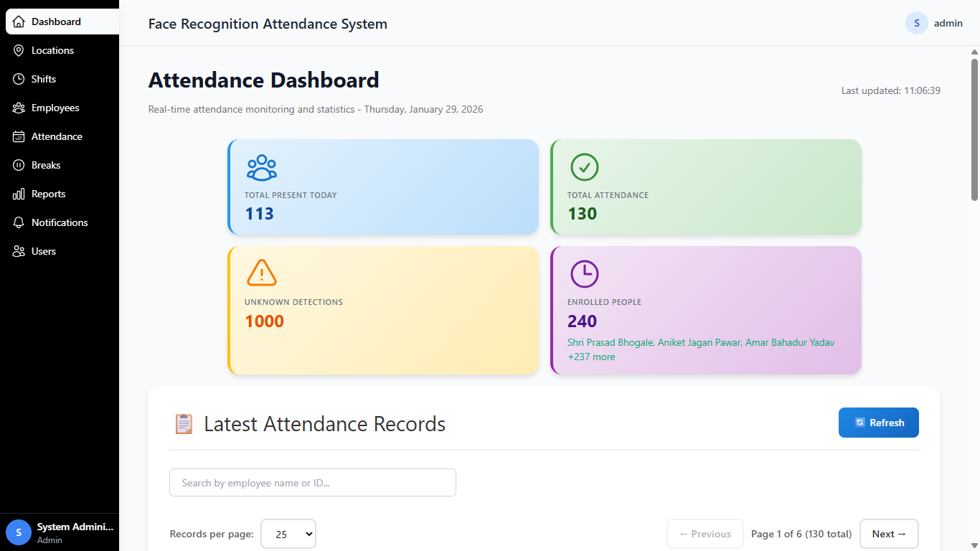The height and width of the screenshot is (551, 980).
Task: Select the Shifts clock icon
Action: point(18,79)
